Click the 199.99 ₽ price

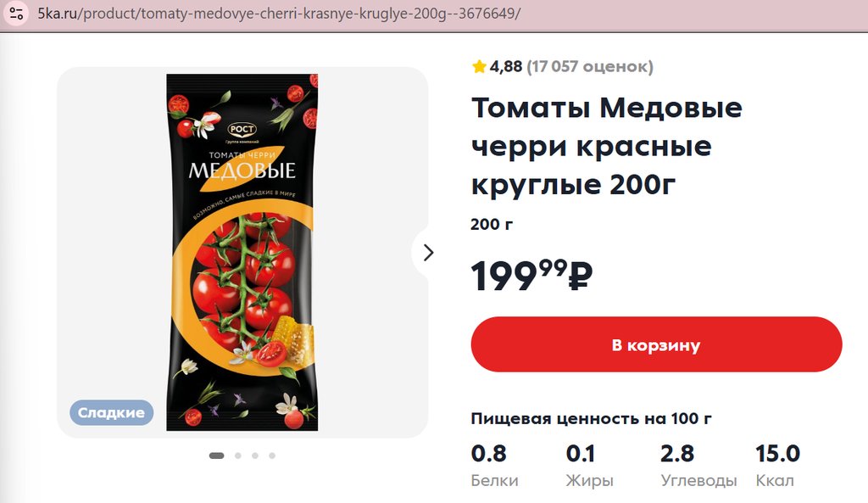(x=531, y=276)
